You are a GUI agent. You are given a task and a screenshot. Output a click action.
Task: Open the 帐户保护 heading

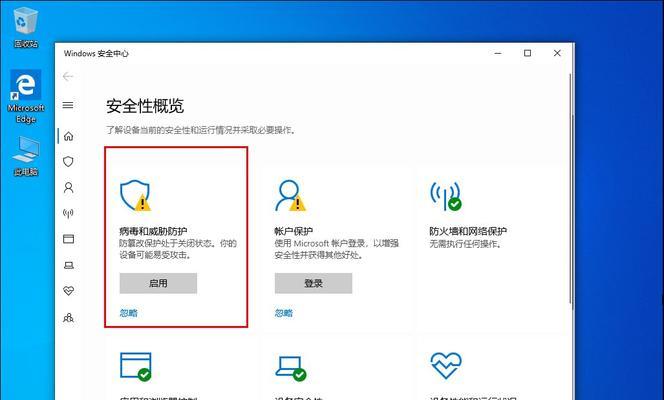pos(293,231)
